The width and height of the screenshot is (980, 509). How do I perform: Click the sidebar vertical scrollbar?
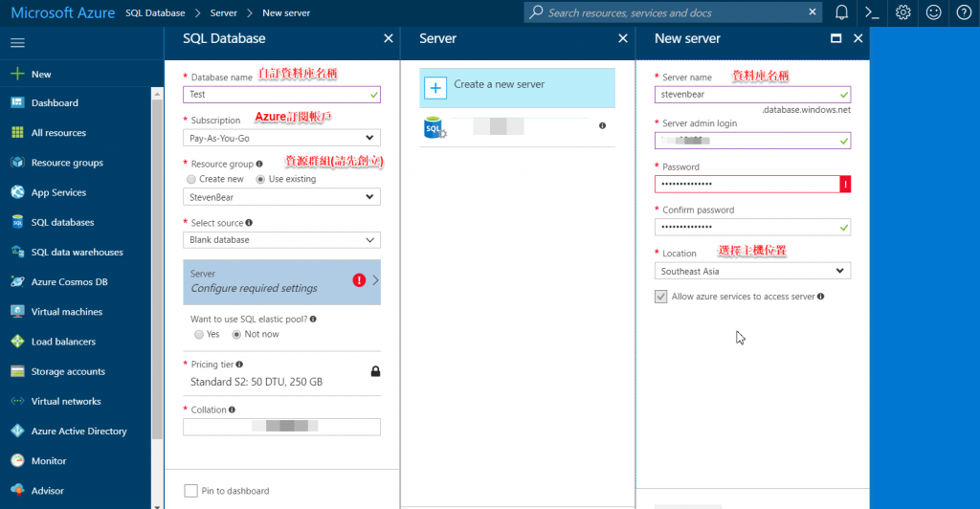(x=157, y=269)
